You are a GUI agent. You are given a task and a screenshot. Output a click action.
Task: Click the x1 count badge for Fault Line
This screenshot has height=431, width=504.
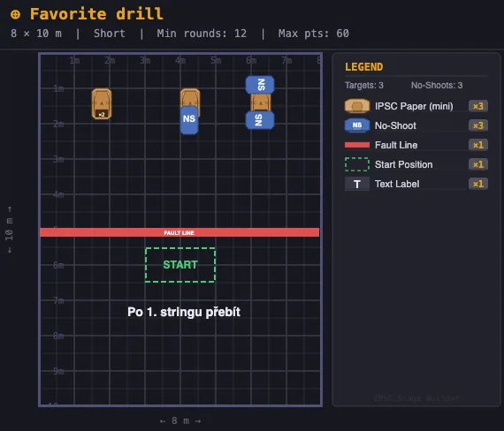coord(478,145)
